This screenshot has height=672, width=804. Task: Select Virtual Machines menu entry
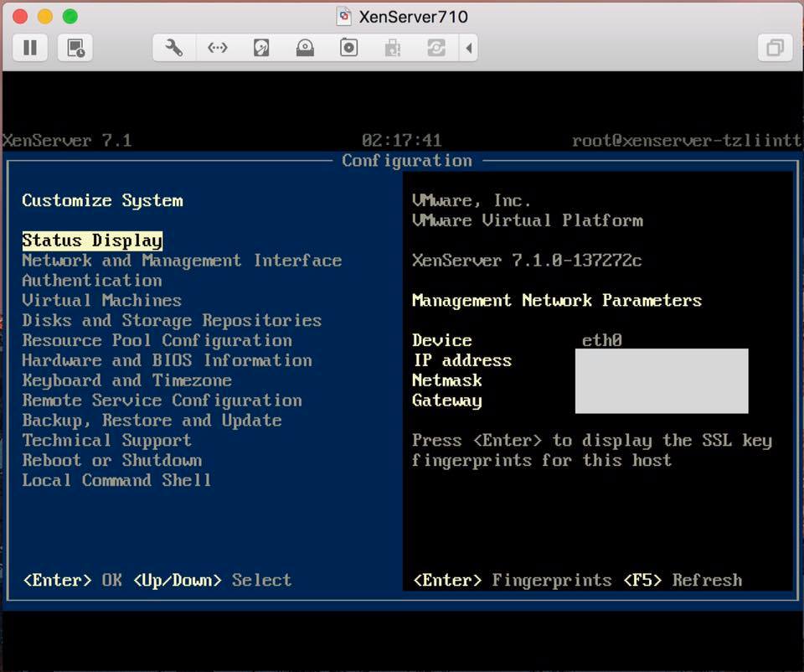[x=102, y=301]
